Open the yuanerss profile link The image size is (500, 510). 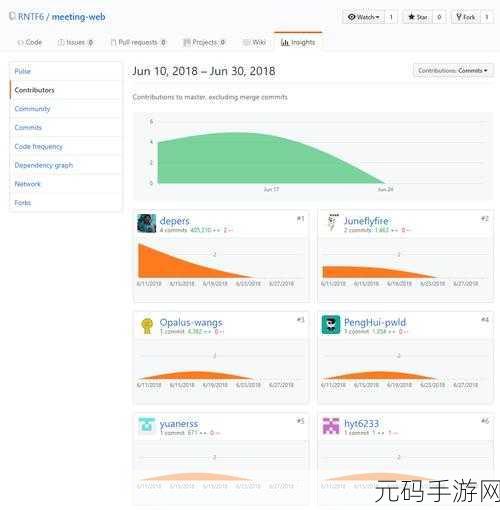pos(179,423)
